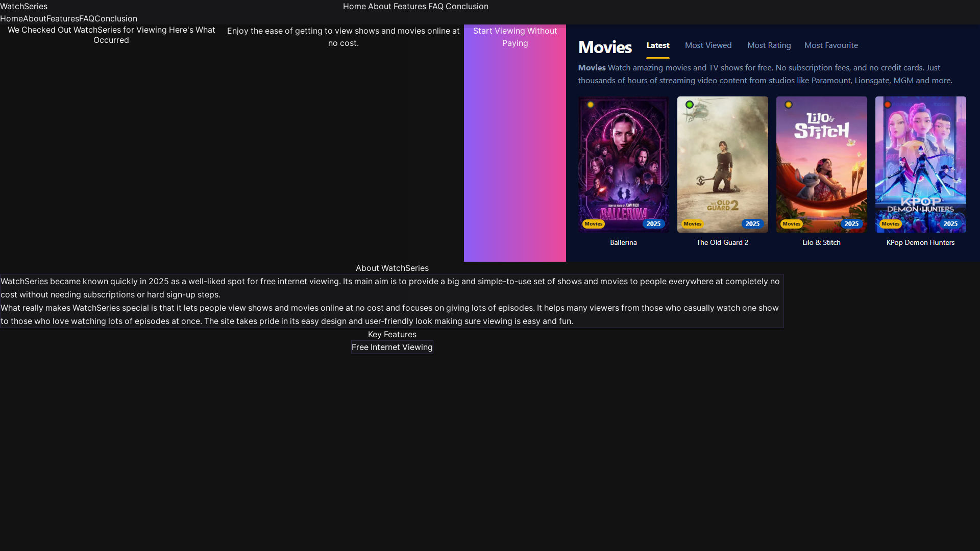Click the description mentioning Paramount, Lionsgate, MGM
980x551 pixels.
pyautogui.click(x=765, y=74)
